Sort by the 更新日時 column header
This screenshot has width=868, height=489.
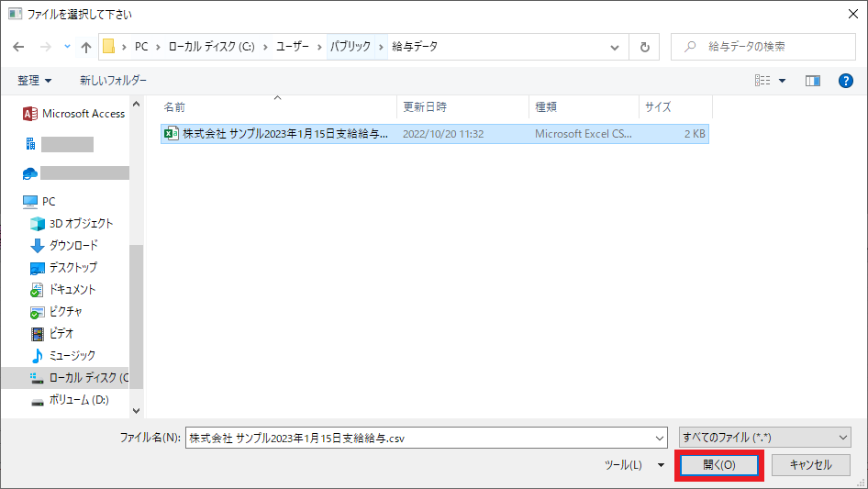[x=425, y=107]
